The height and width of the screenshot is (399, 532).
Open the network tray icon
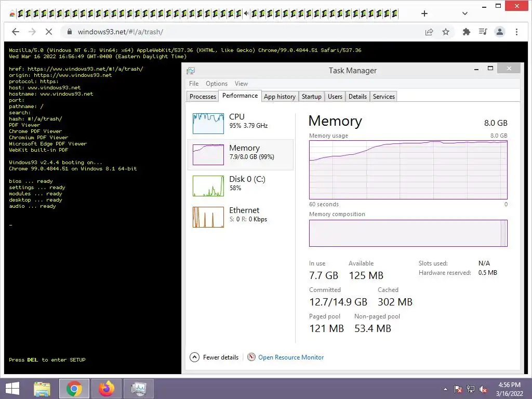click(471, 389)
